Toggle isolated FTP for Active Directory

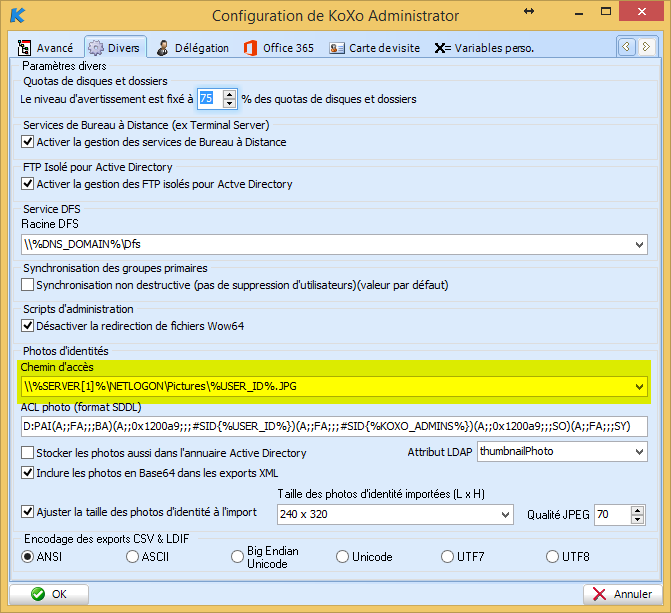point(27,184)
